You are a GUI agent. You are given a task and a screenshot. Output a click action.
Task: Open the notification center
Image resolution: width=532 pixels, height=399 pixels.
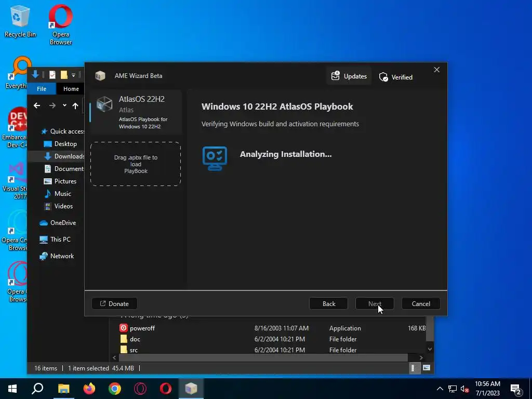[516, 389]
